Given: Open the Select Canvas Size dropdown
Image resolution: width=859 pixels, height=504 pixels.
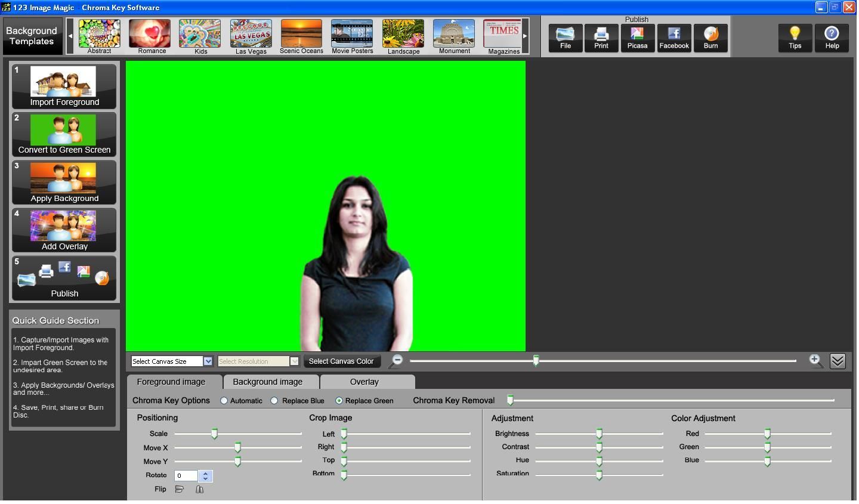Looking at the screenshot, I should point(208,361).
